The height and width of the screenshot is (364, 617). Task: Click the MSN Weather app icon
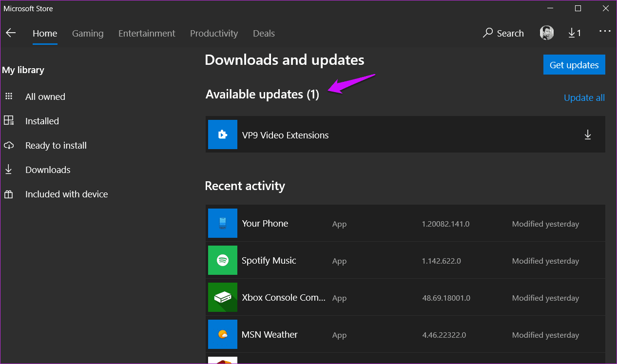[223, 334]
